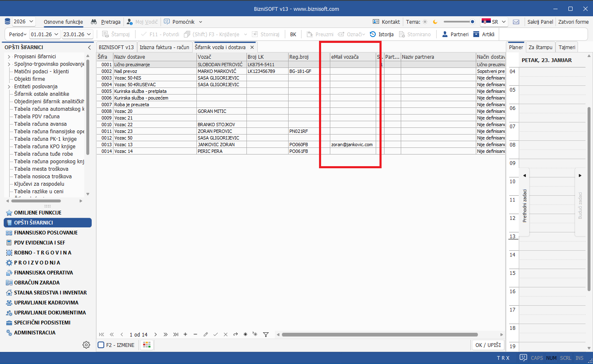Image resolution: width=593 pixels, height=364 pixels.
Task: Open the SR language dropdown
Action: (x=494, y=22)
